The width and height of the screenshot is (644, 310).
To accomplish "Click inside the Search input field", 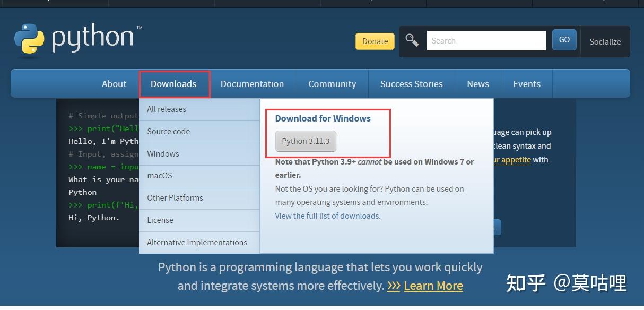I will click(486, 41).
